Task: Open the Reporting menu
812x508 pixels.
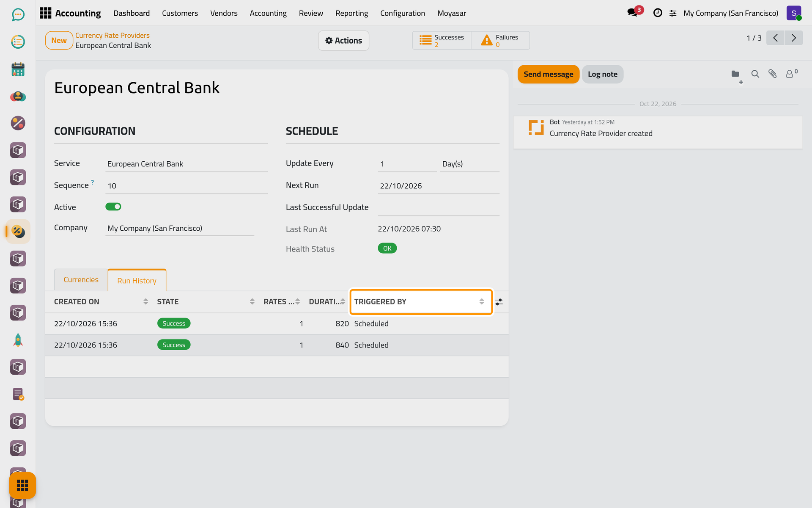Action: pyautogui.click(x=351, y=13)
